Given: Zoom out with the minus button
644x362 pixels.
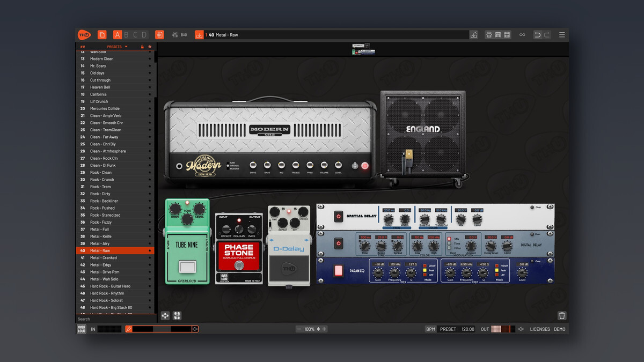Looking at the screenshot, I should click(x=299, y=329).
